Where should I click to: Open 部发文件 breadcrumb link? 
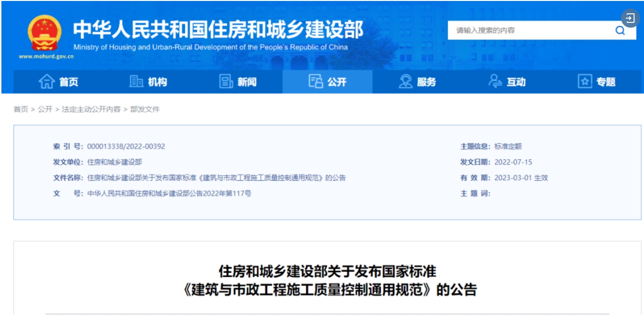[145, 109]
